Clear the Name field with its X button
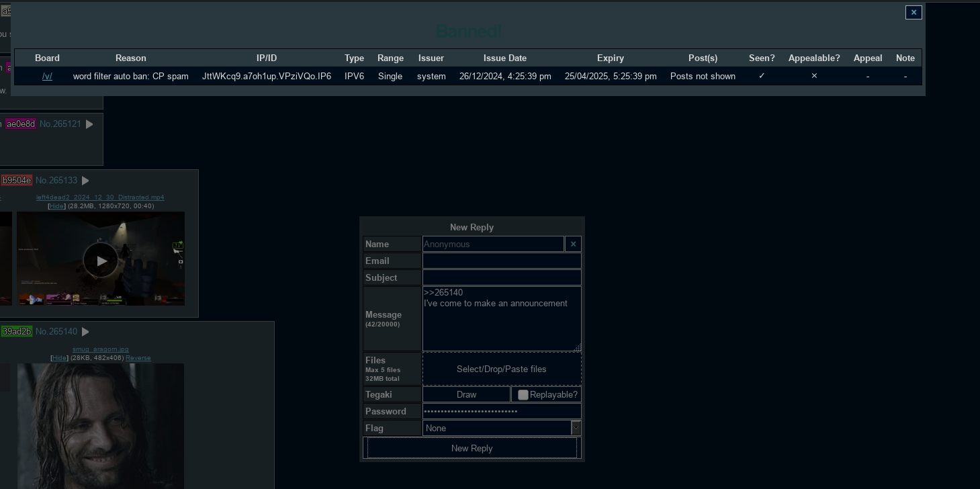 click(x=573, y=244)
